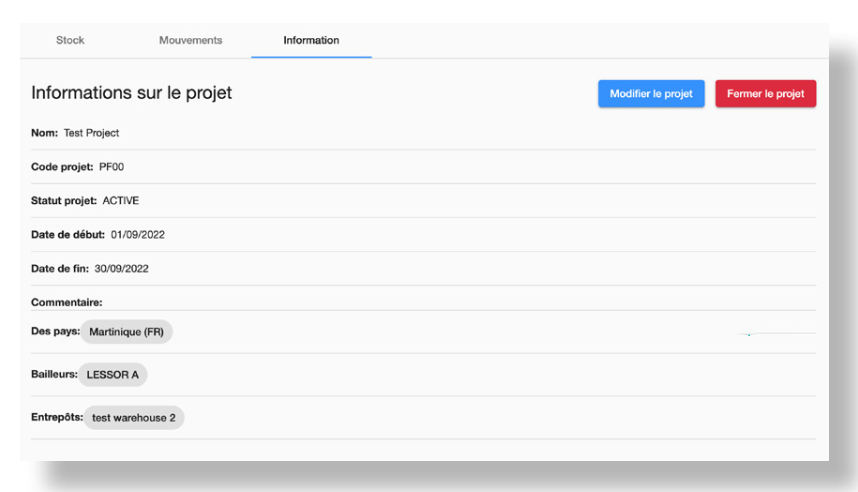Click the Modifier le projet button
This screenshot has width=858, height=492.
point(651,94)
